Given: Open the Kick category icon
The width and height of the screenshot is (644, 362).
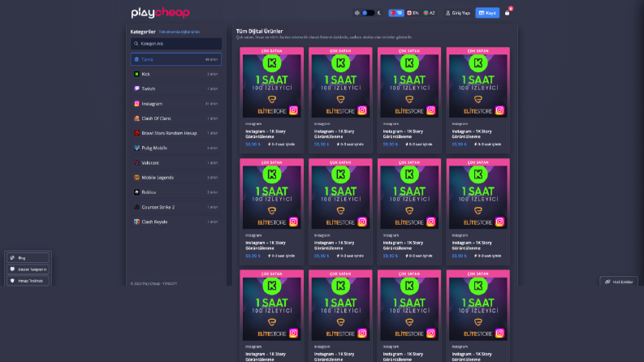Looking at the screenshot, I should pos(136,75).
